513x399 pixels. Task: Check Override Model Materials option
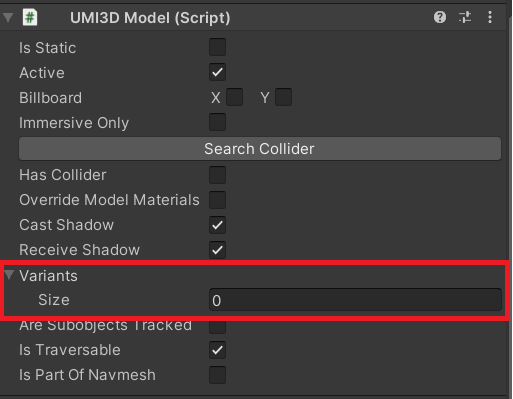point(217,200)
